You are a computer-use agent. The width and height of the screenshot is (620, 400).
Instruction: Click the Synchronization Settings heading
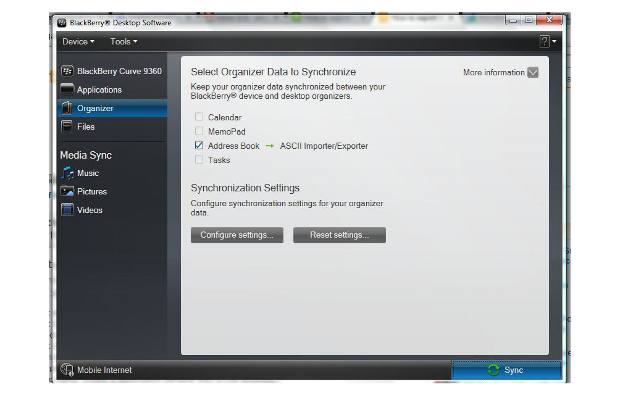coord(245,188)
